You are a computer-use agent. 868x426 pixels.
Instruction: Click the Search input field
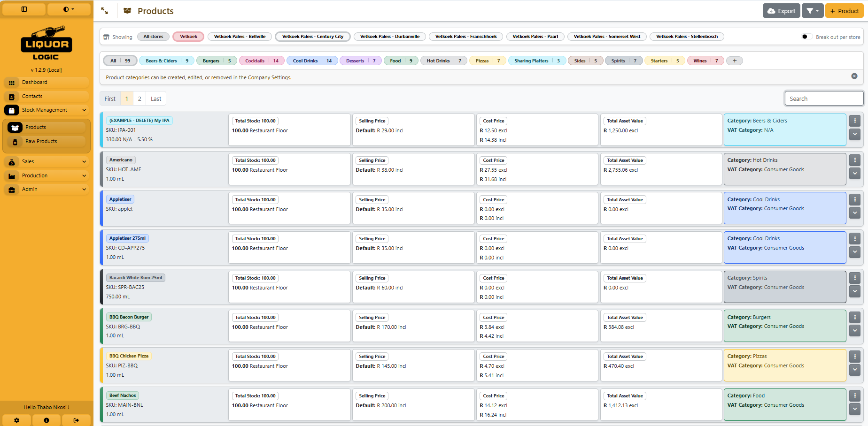pos(824,99)
